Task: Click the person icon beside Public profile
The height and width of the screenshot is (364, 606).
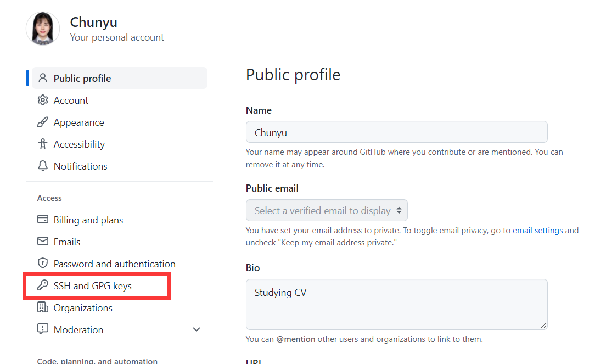Action: tap(42, 78)
